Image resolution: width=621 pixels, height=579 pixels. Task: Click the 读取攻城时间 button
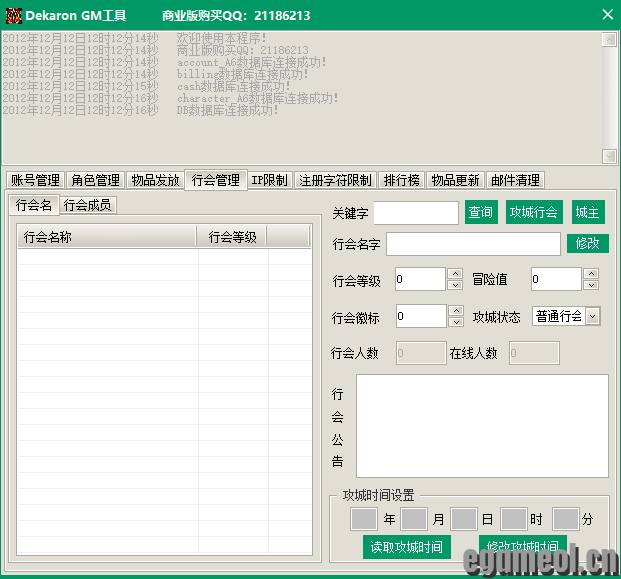click(x=406, y=547)
